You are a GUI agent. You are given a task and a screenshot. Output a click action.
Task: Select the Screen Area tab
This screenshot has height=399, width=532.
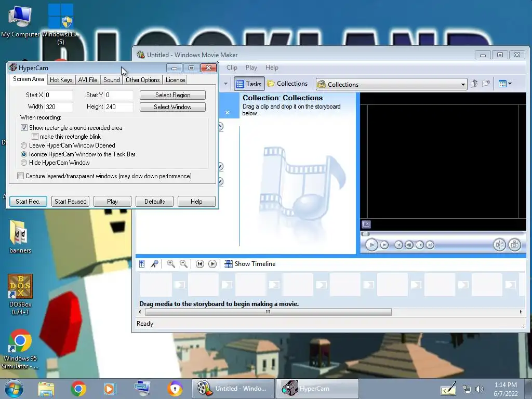click(28, 79)
